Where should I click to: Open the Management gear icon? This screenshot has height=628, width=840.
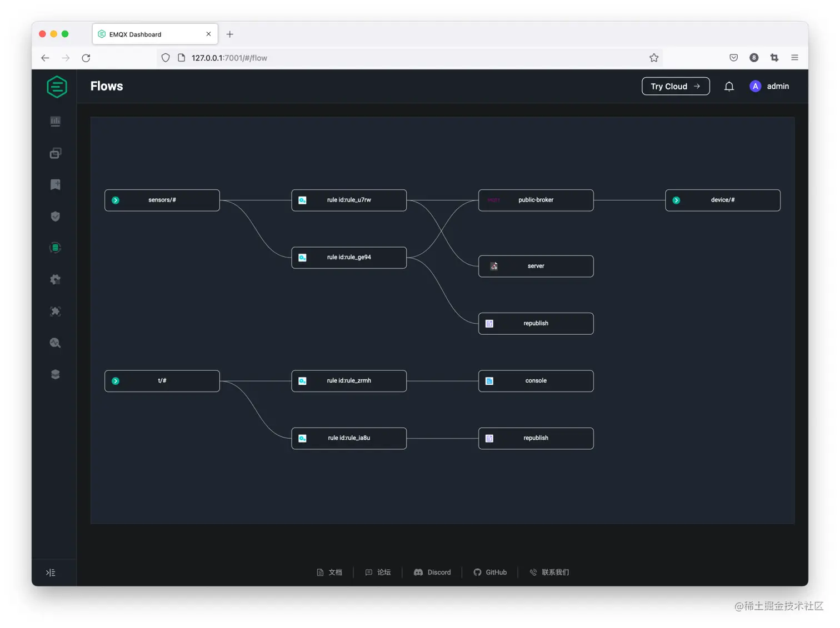pos(55,279)
